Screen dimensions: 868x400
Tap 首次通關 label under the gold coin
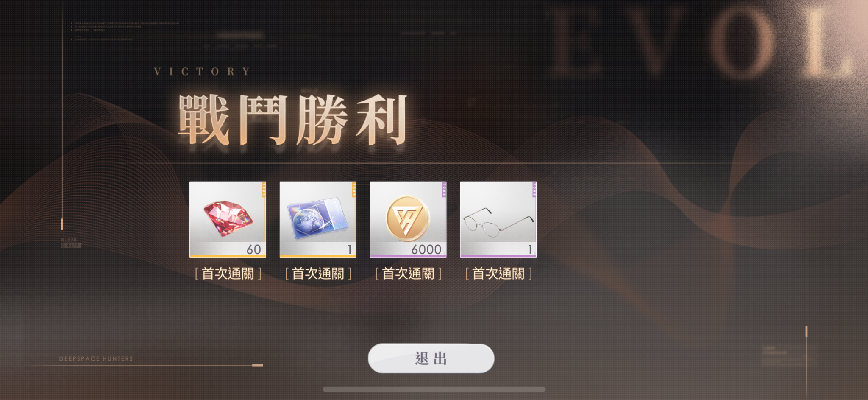pyautogui.click(x=409, y=274)
